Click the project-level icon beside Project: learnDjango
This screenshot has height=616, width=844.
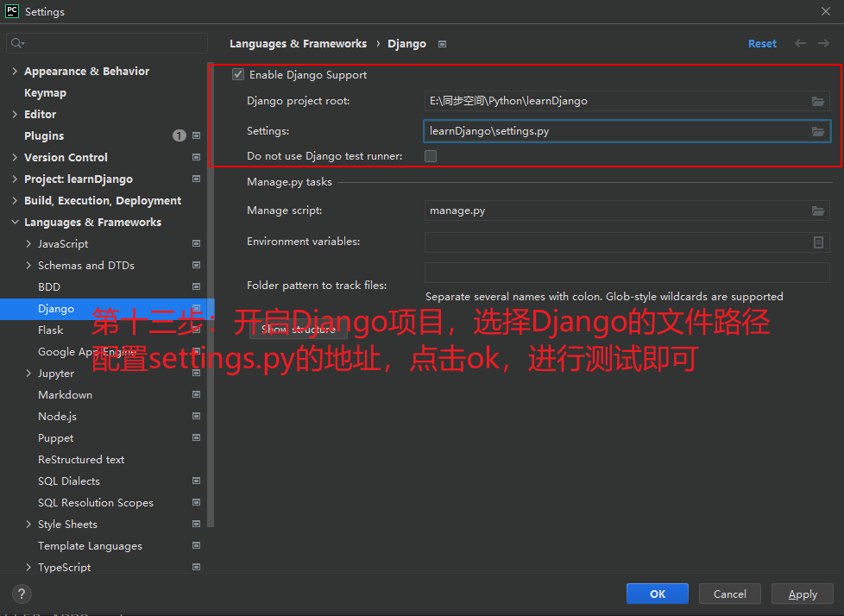pyautogui.click(x=197, y=179)
